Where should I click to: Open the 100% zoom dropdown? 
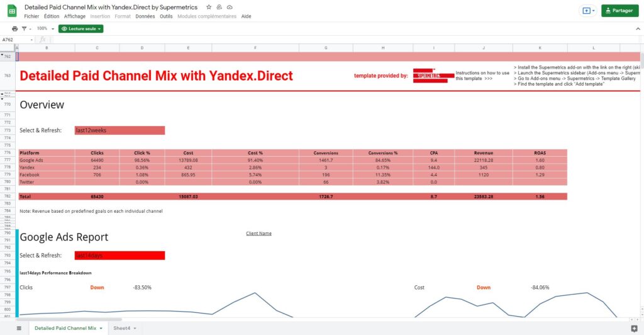point(45,28)
